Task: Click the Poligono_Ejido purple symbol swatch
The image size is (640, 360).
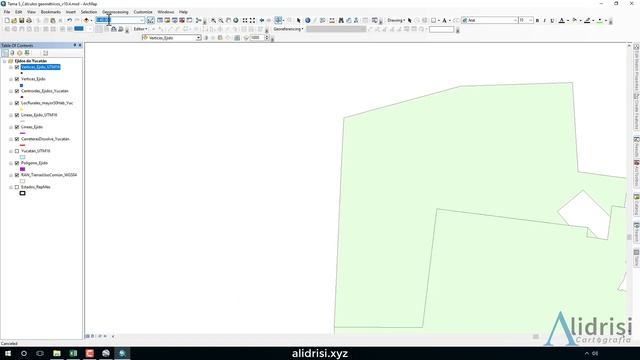Action: (x=22, y=169)
